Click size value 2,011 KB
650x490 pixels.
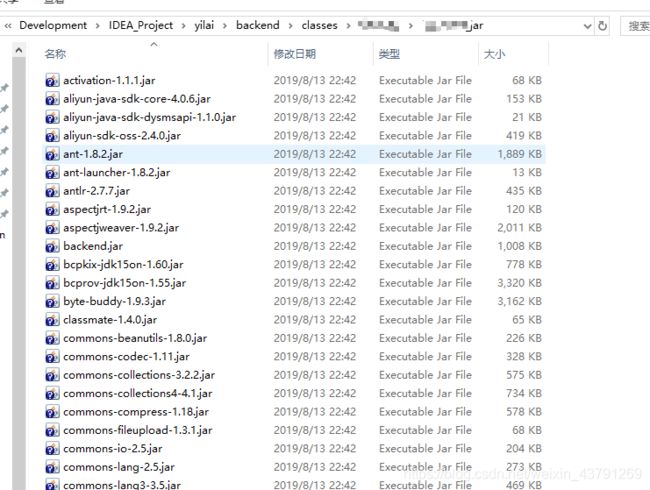(519, 228)
